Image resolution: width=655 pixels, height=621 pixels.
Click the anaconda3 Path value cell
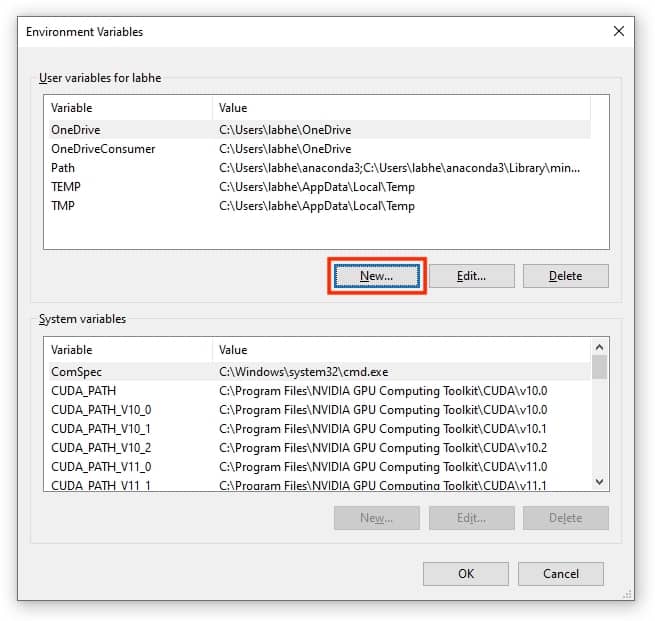pos(399,168)
